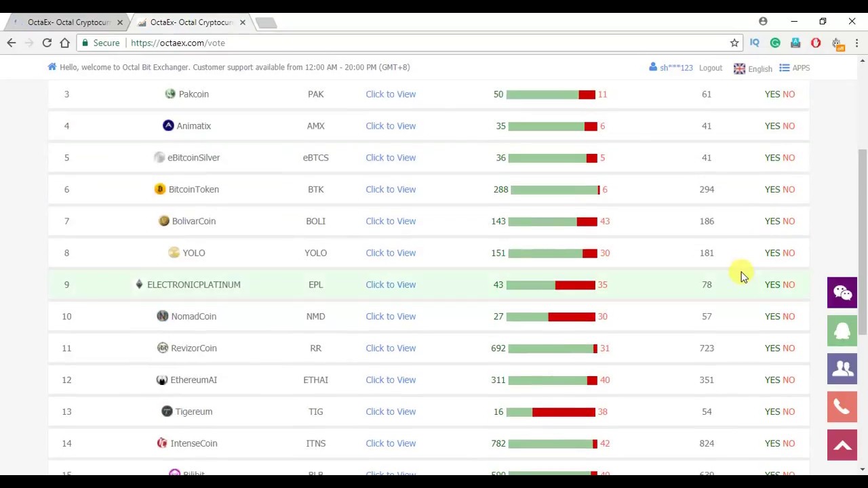Click the Pakcoin coin logo

pos(170,94)
